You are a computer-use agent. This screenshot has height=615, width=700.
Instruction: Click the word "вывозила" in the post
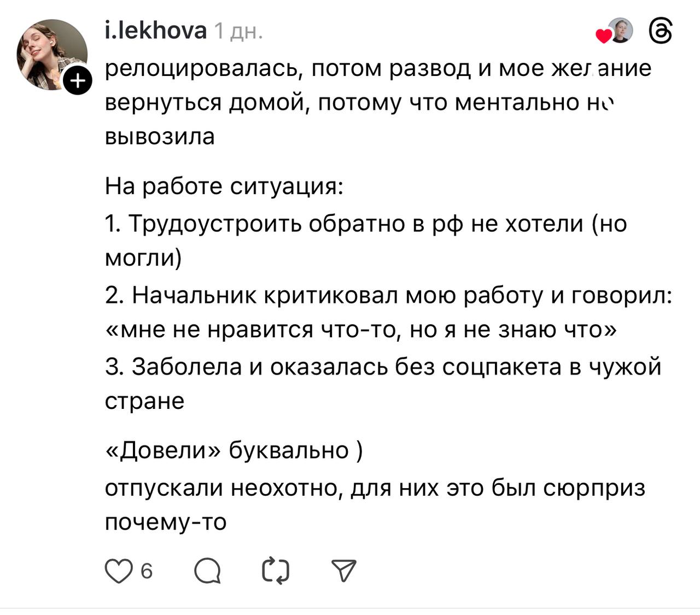tap(160, 137)
